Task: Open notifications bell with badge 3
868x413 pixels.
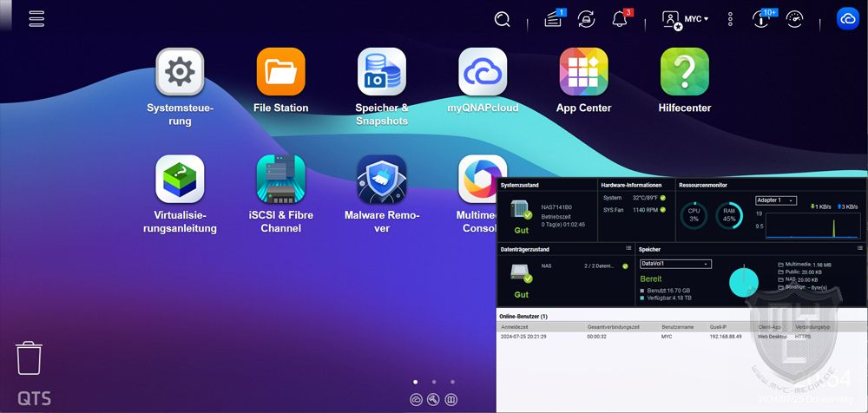Action: pyautogui.click(x=621, y=19)
